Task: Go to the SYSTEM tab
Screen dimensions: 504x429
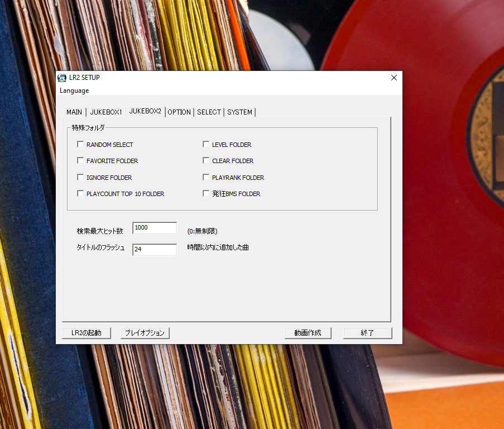Action: [x=239, y=112]
